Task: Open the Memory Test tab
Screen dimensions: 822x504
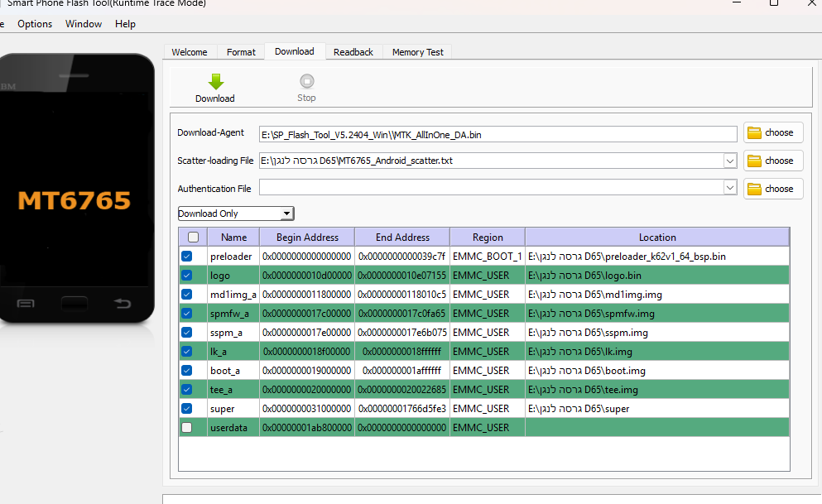Action: point(417,52)
